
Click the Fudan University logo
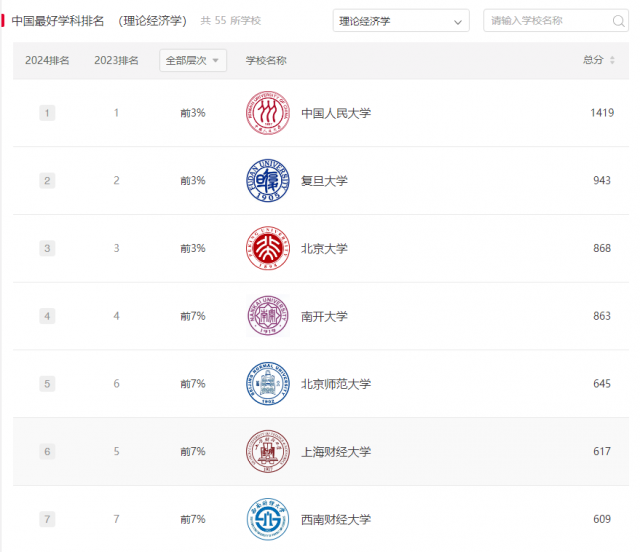coord(267,181)
